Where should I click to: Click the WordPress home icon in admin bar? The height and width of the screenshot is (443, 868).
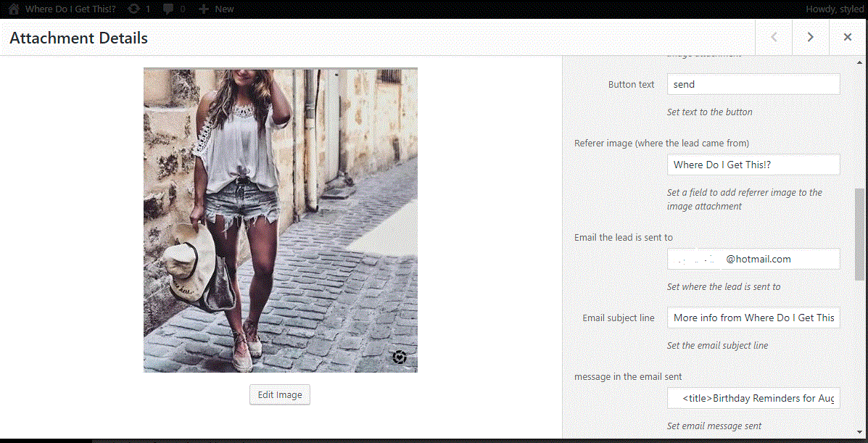[15, 9]
